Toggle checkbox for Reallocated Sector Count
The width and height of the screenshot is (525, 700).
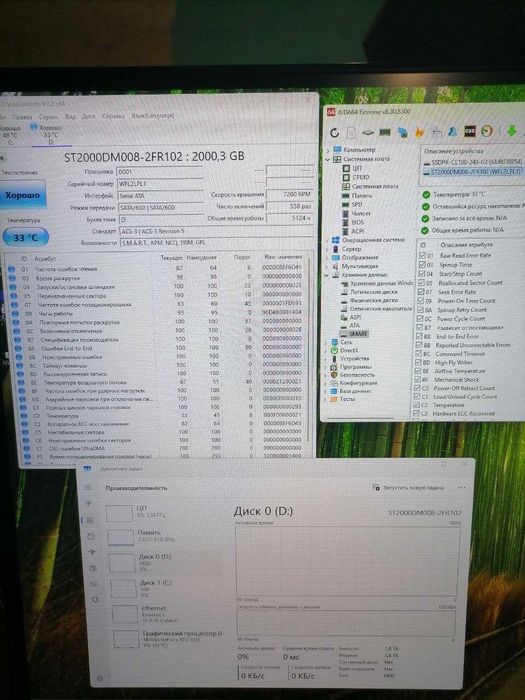(421, 283)
